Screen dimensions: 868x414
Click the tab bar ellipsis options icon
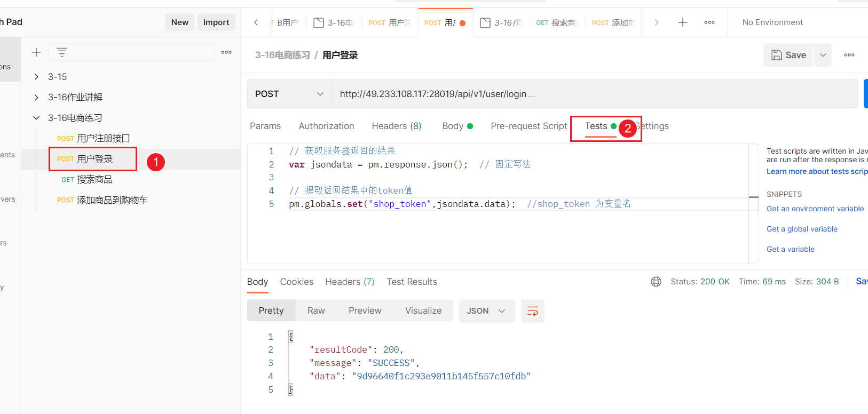709,22
